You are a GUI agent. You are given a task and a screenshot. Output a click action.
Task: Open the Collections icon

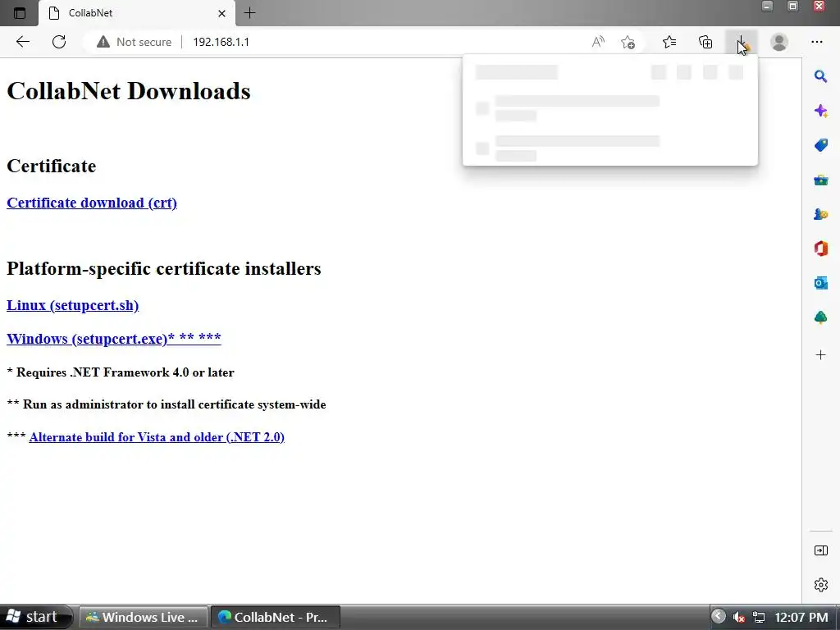point(705,42)
